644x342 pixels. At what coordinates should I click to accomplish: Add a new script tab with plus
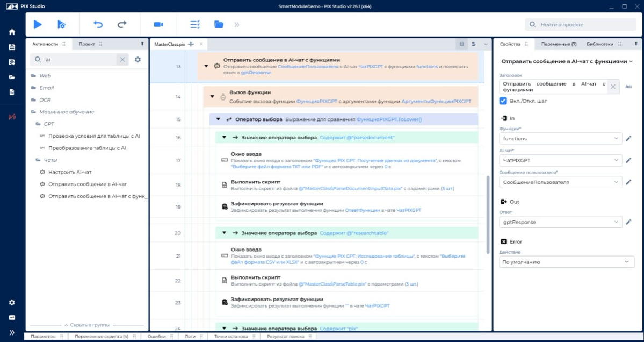click(191, 44)
